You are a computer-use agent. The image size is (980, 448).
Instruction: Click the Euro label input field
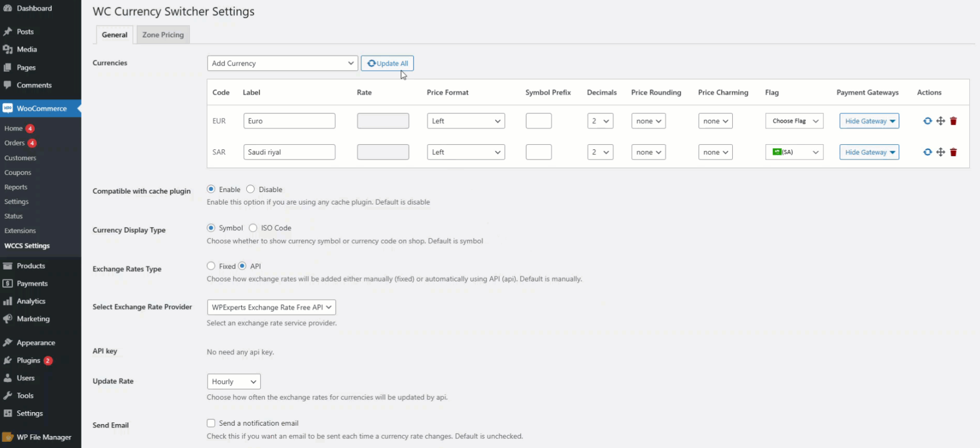[x=289, y=121]
